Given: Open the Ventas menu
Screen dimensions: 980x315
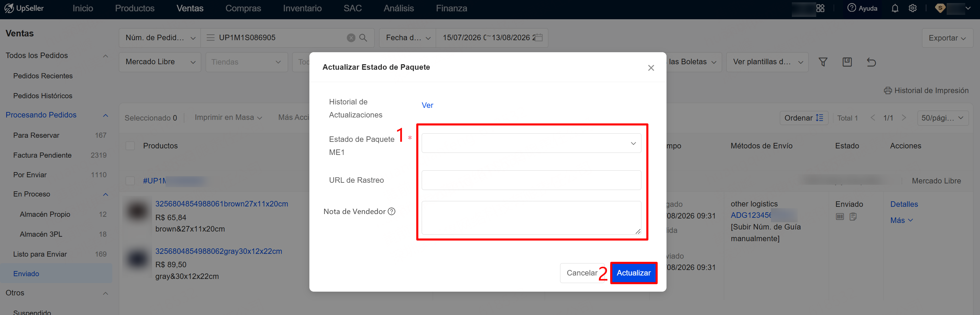Looking at the screenshot, I should (x=190, y=8).
